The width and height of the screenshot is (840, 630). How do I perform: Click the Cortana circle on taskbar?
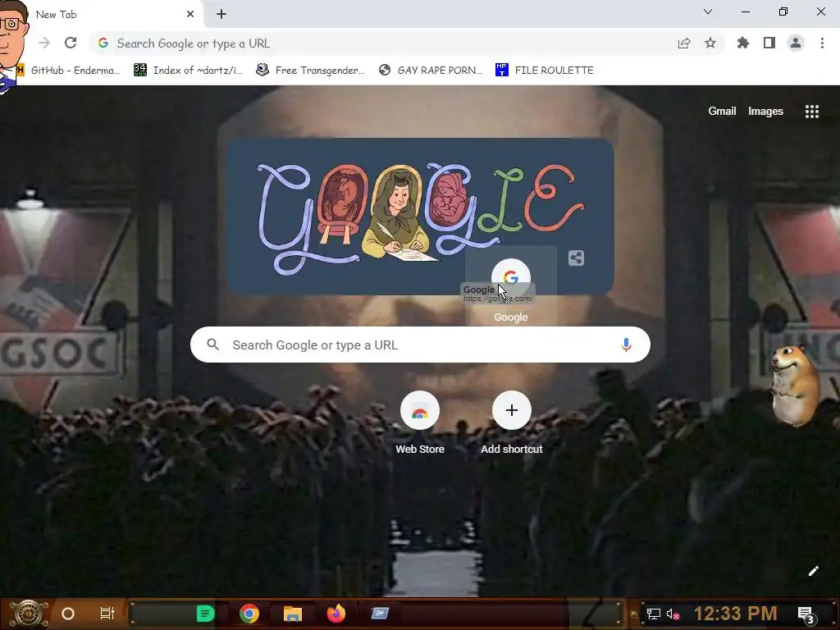tap(68, 614)
